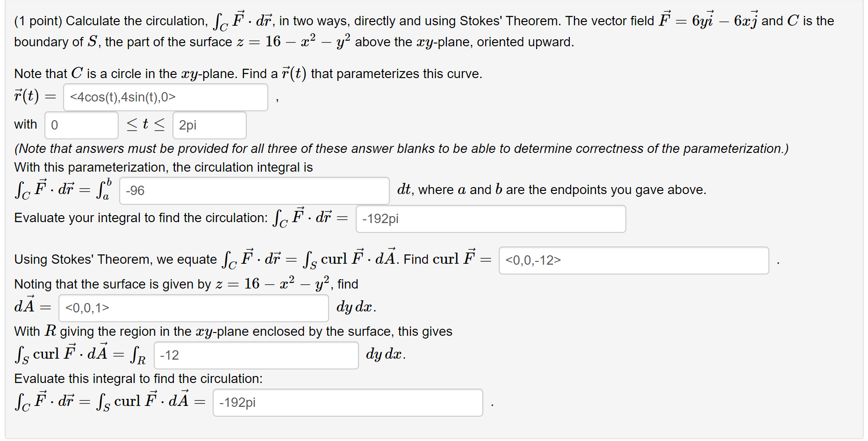Image resolution: width=868 pixels, height=441 pixels.
Task: Click the parameterization field containing <4cos(t),4sin(t),0>
Action: (165, 97)
